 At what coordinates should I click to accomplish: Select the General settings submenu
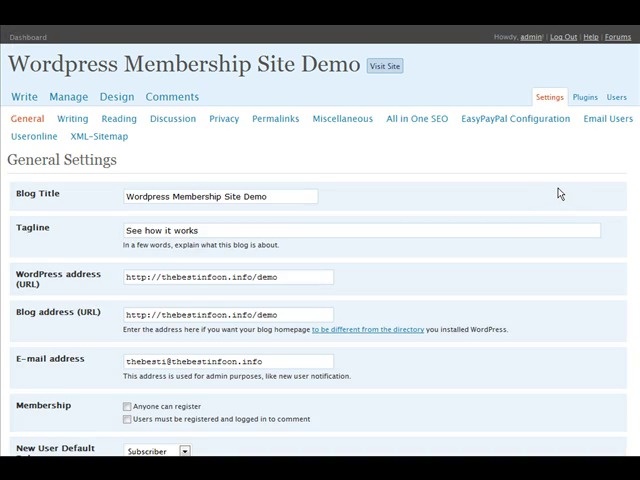[x=27, y=119]
